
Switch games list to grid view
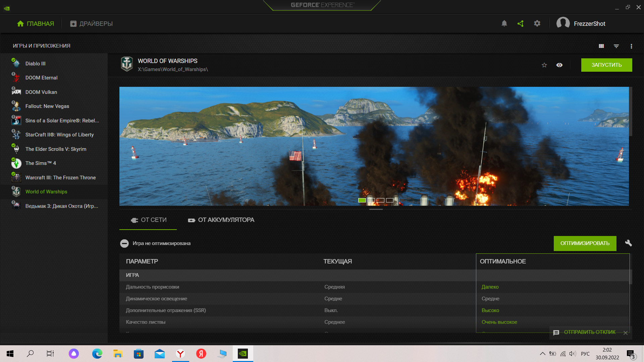pyautogui.click(x=601, y=46)
